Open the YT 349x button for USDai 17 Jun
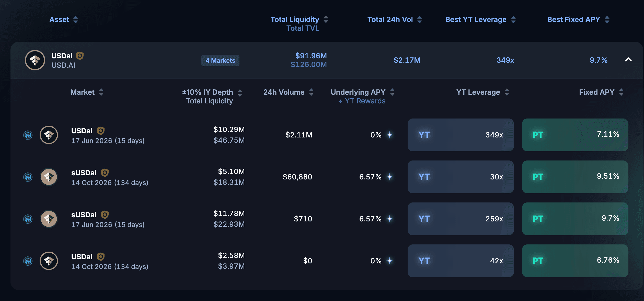This screenshot has height=301, width=644. [x=461, y=135]
